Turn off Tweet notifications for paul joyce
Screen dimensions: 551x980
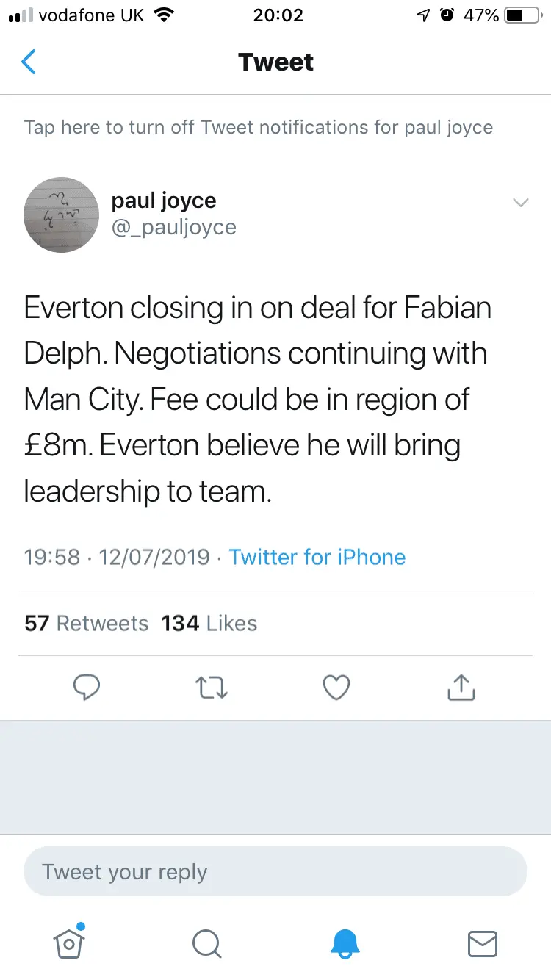tap(258, 127)
